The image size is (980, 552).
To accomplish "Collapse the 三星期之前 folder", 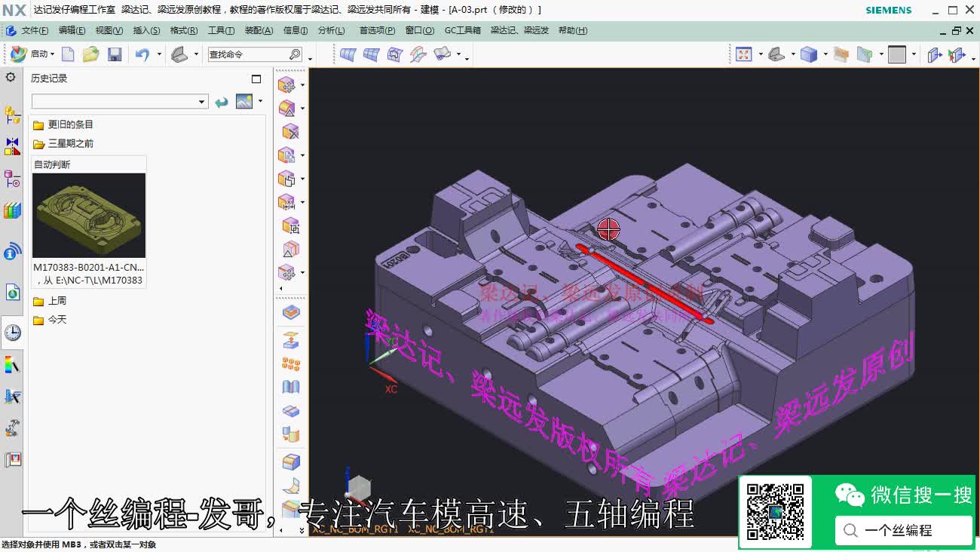I will pyautogui.click(x=38, y=144).
